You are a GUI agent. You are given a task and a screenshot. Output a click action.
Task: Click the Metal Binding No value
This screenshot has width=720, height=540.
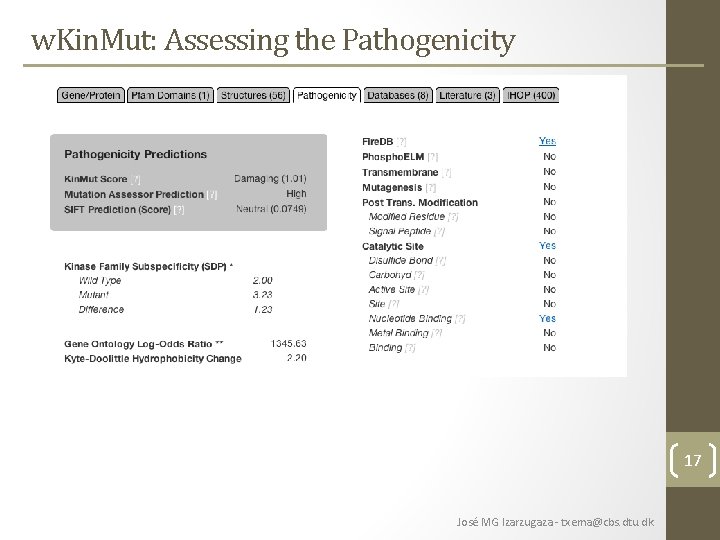point(550,333)
